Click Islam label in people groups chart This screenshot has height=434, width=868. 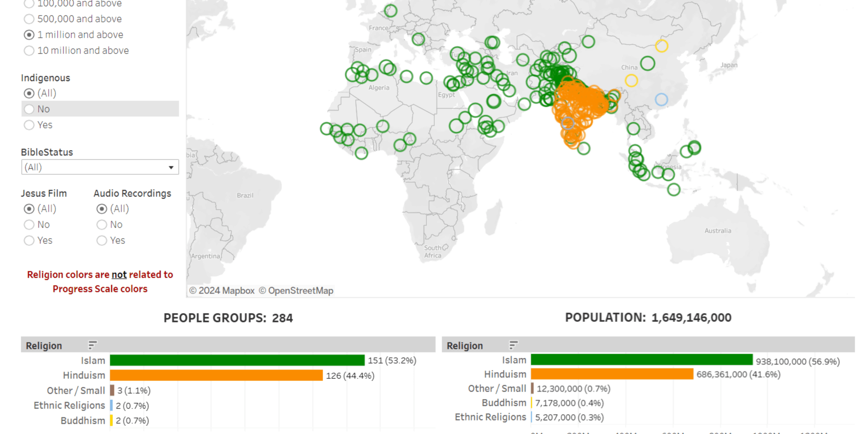93,361
